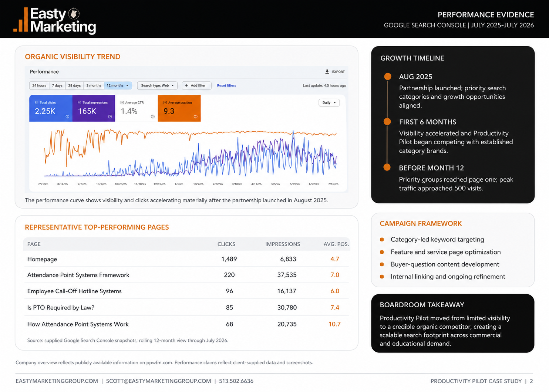Click the 10.7 average position value
This screenshot has width=549, height=392.
coord(334,324)
